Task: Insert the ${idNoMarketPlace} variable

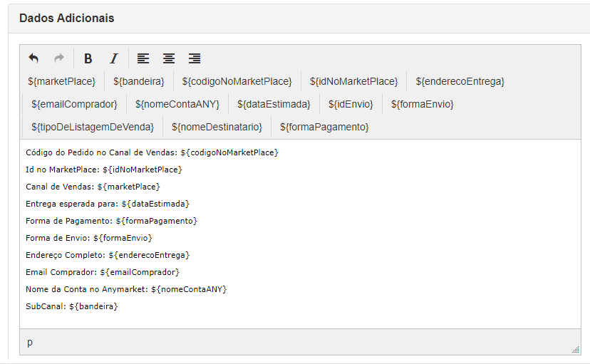Action: click(x=353, y=81)
